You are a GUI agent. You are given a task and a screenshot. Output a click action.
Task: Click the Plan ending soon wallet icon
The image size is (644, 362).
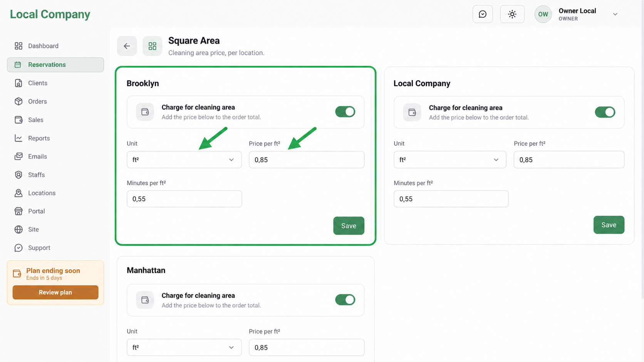17,274
